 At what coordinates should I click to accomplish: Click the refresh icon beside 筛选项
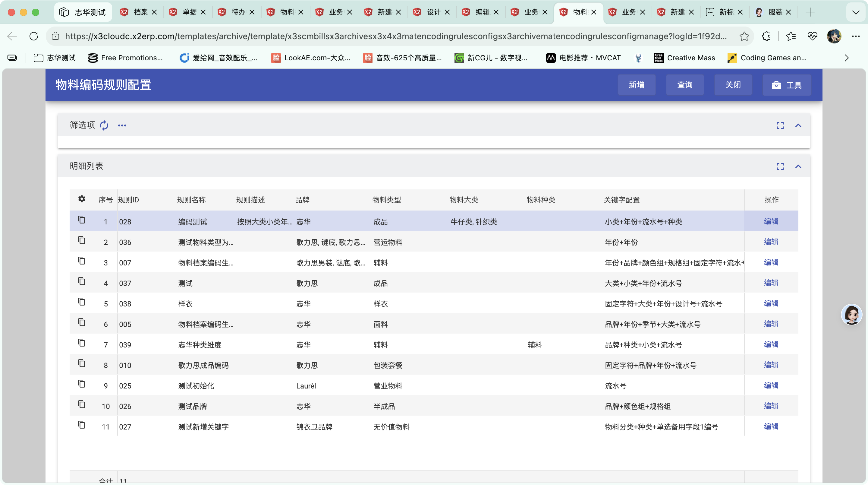coord(104,125)
